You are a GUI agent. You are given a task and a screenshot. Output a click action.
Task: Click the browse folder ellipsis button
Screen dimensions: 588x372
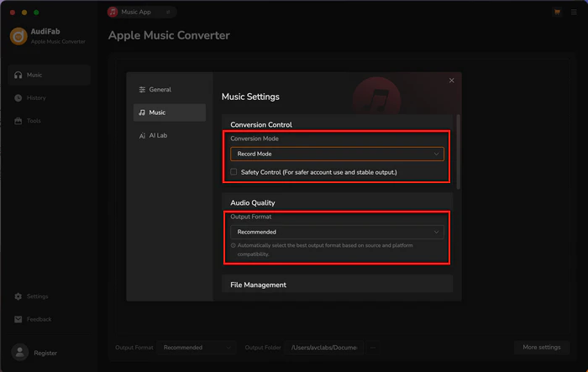click(x=372, y=348)
